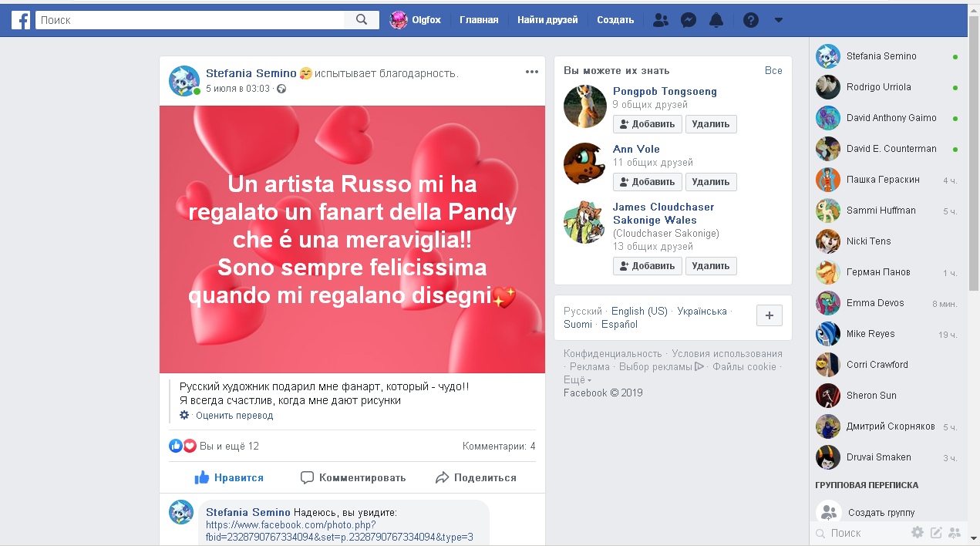
Task: Open post options three-dots menu
Action: tap(531, 72)
